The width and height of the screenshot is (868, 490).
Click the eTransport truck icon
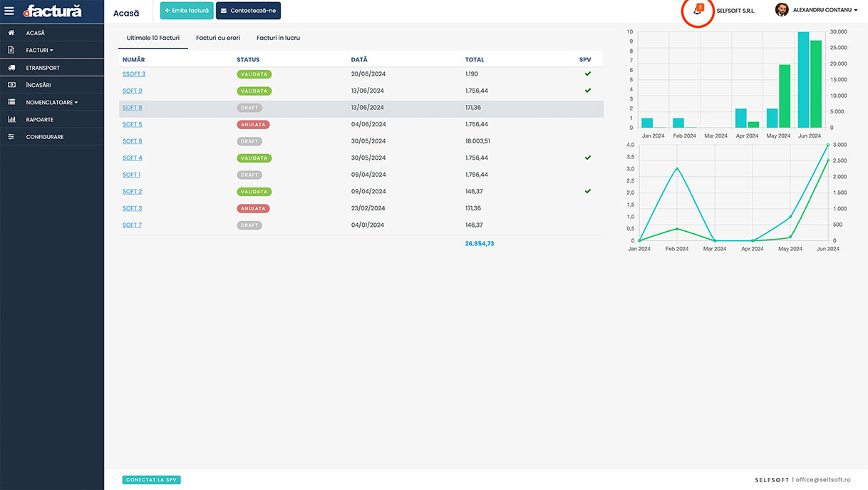click(x=11, y=68)
